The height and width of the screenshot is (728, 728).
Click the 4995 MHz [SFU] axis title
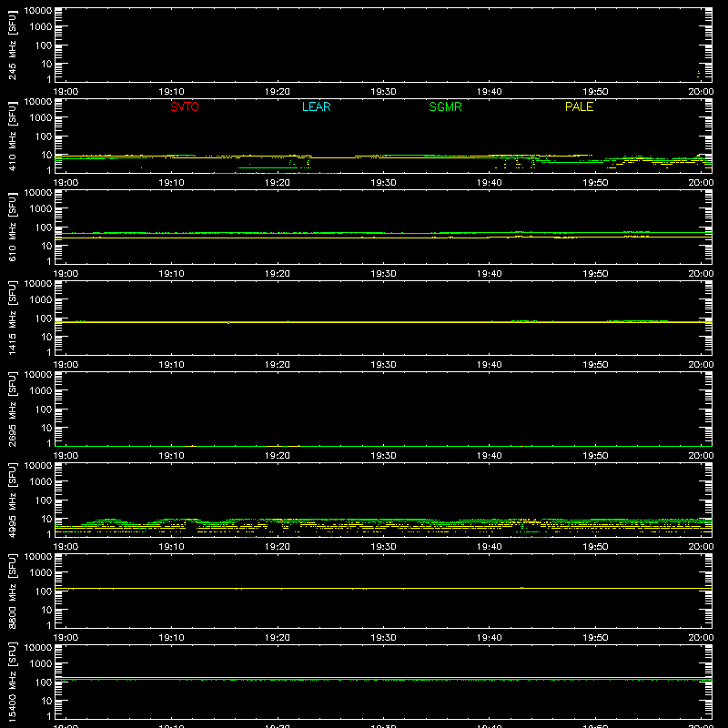pyautogui.click(x=12, y=500)
